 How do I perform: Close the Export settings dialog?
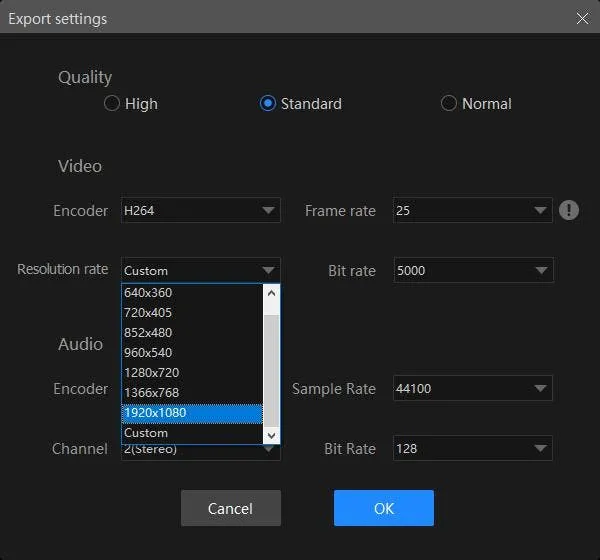pos(582,18)
